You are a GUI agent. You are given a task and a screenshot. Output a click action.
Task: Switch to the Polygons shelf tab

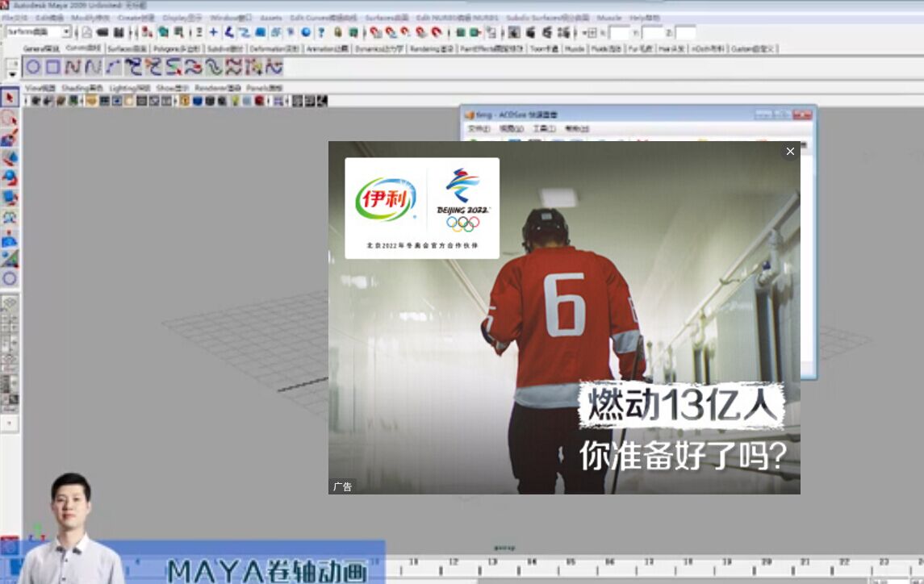pyautogui.click(x=177, y=49)
